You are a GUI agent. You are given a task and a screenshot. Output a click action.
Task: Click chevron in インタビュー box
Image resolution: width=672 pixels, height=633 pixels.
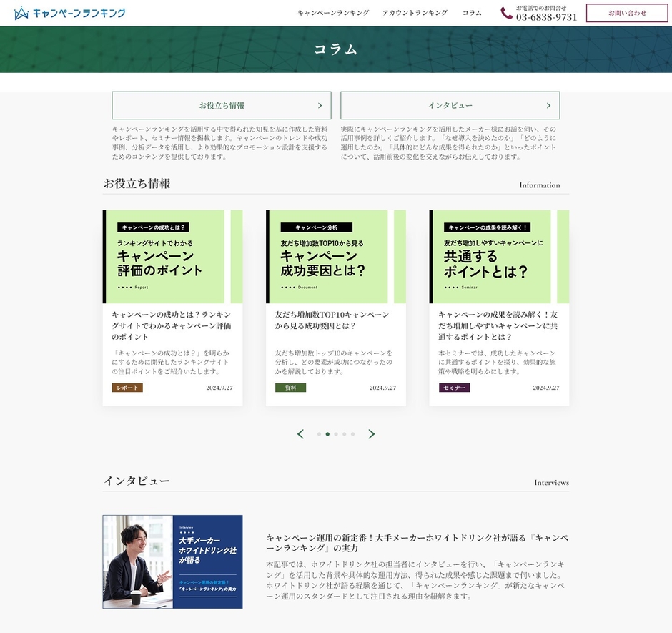pos(548,106)
